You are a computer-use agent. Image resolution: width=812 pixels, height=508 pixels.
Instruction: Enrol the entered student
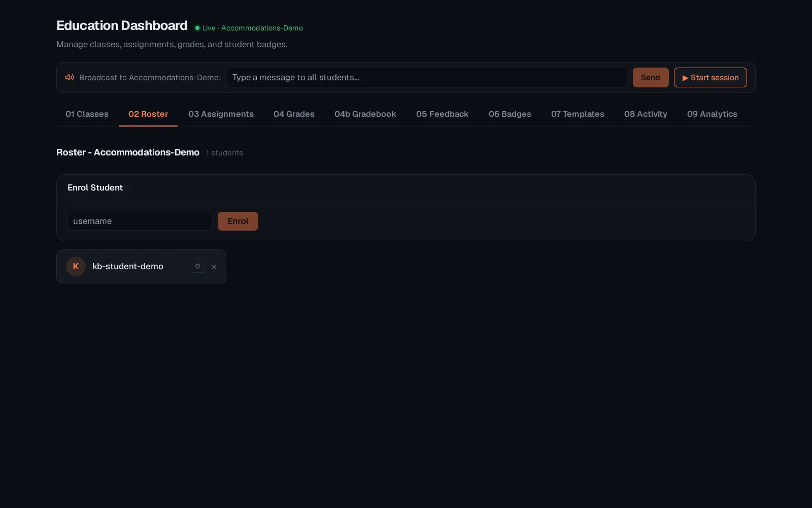coord(238,221)
